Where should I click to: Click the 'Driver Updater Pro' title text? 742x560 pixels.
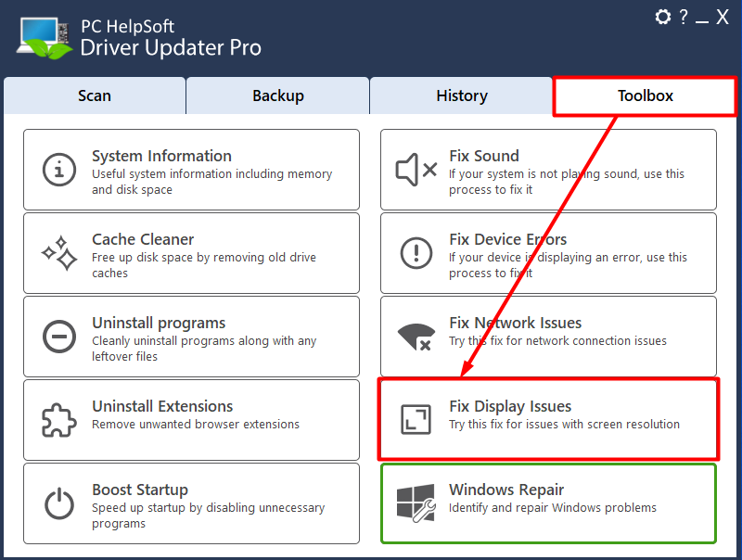pyautogui.click(x=171, y=48)
